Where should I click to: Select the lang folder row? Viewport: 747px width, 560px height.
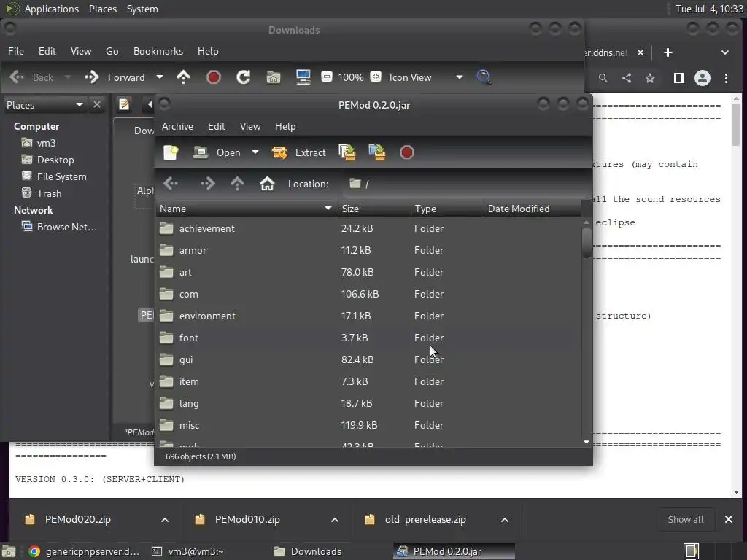(368, 404)
